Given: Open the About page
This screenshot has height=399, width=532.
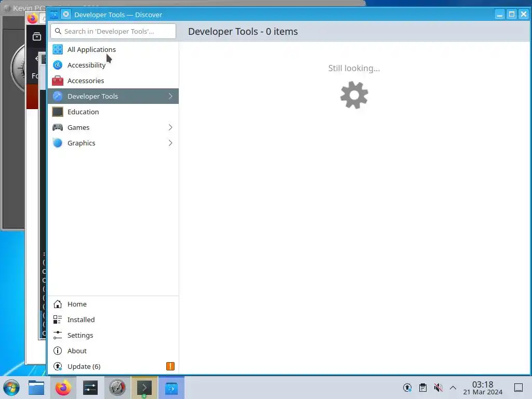Looking at the screenshot, I should tap(113, 351).
